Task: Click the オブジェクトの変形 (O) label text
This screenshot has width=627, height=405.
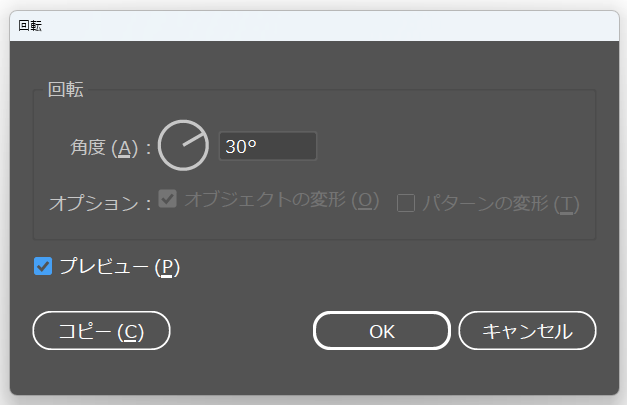Action: [282, 199]
